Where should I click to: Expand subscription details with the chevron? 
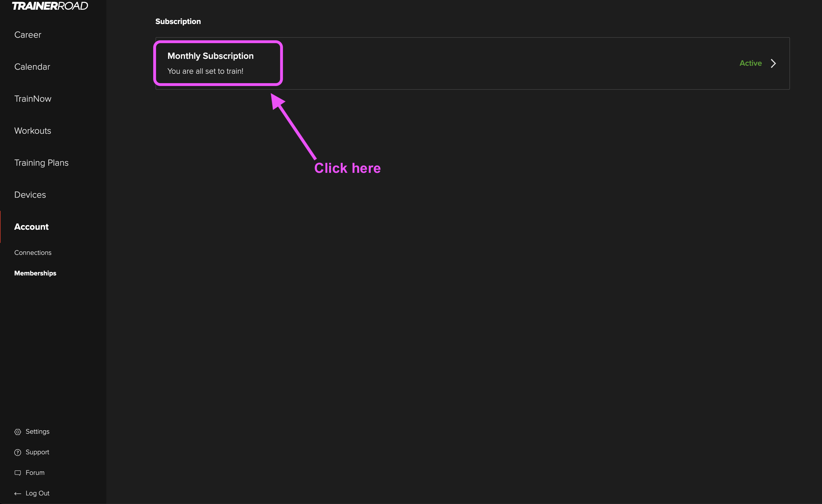click(773, 63)
